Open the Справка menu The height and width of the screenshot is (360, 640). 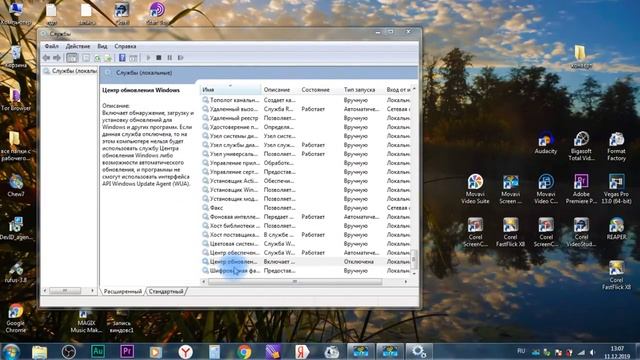click(125, 46)
